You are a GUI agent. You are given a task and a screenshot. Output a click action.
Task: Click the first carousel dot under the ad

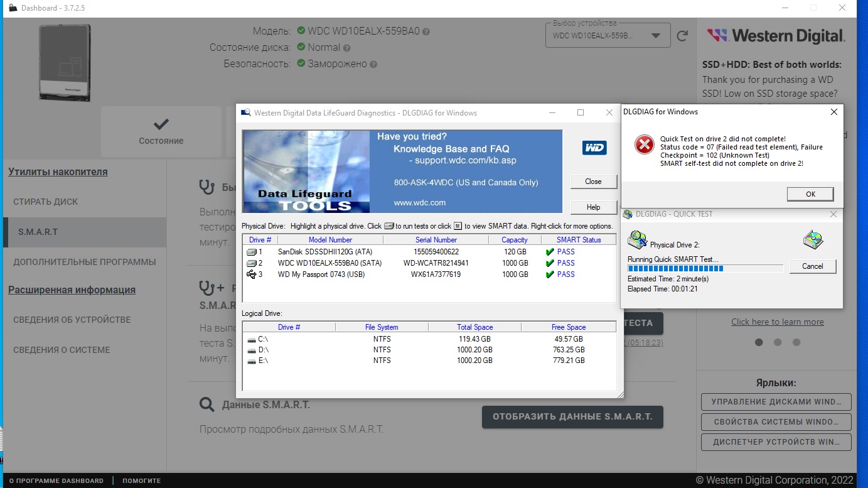tap(759, 342)
